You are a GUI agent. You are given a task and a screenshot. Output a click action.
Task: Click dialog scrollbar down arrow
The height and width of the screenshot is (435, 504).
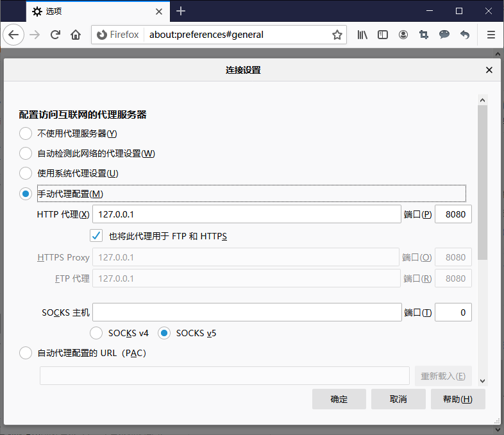482,381
